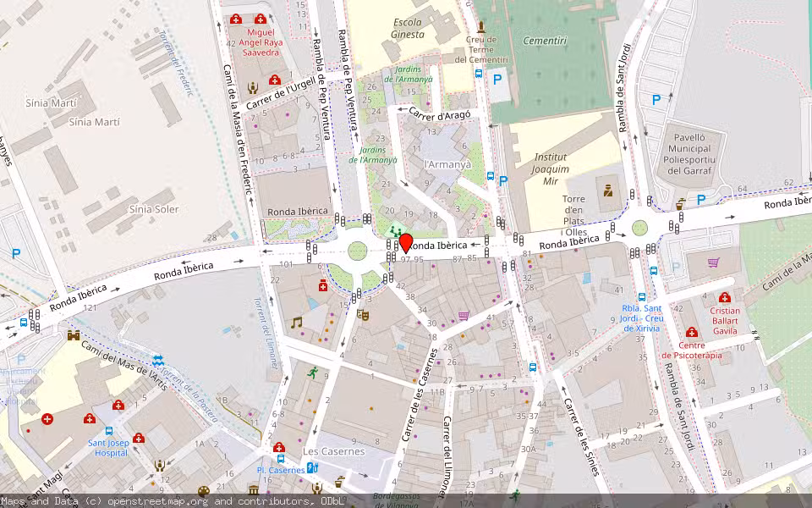The height and width of the screenshot is (508, 812).
Task: Click the weir icon on Torrent de la Pastera
Action: click(x=158, y=359)
